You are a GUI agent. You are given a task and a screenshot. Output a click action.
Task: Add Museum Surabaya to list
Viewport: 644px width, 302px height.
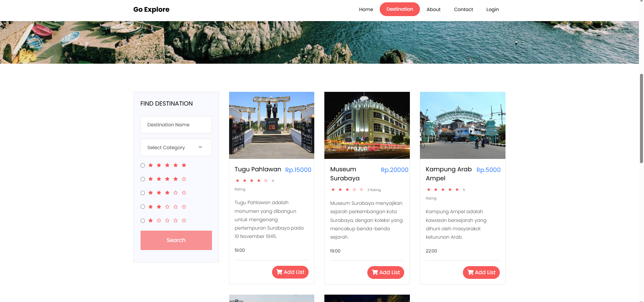386,273
